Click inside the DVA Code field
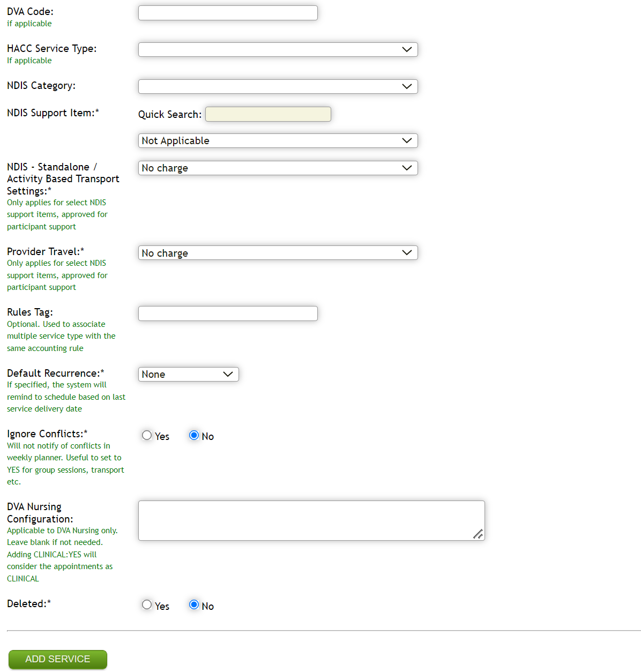Viewport: 641px width, 672px height. click(x=227, y=12)
